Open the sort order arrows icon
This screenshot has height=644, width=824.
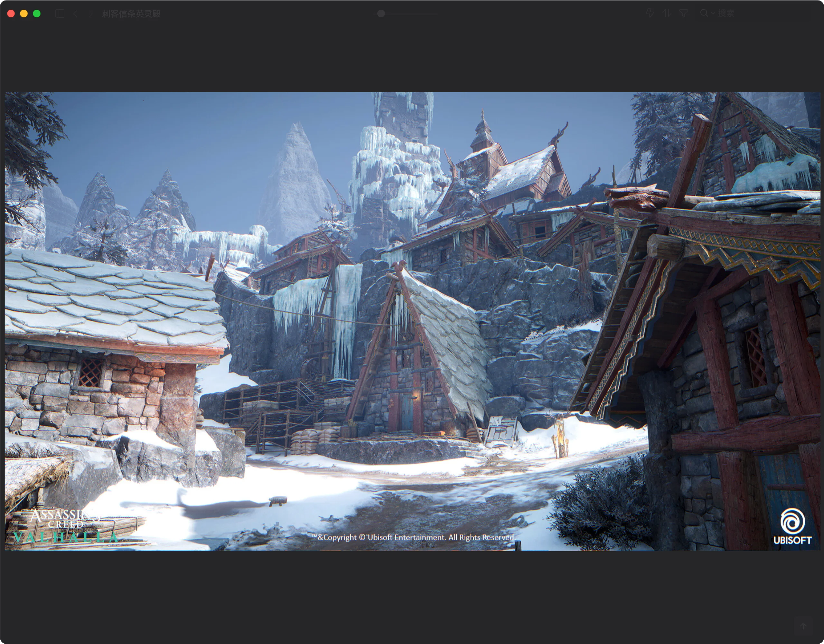point(667,13)
